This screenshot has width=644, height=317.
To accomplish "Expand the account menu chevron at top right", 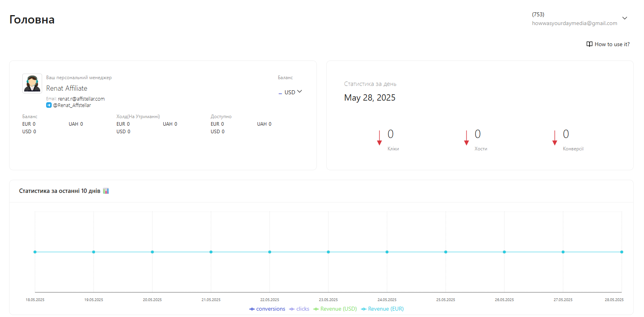I will coord(625,18).
